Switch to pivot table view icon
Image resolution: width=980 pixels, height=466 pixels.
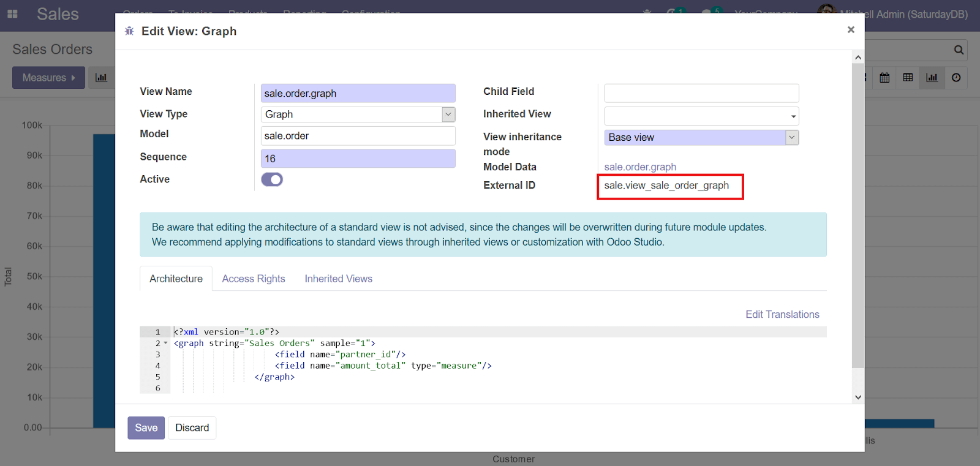pos(908,78)
